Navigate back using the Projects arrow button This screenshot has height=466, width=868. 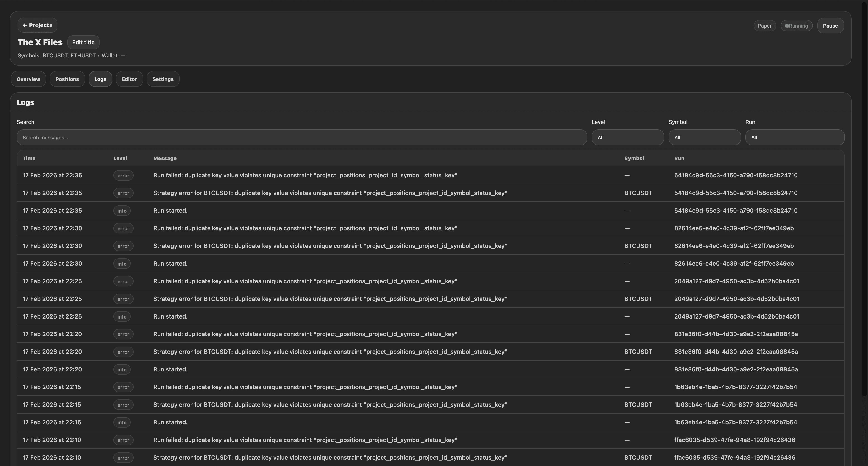[x=37, y=25]
